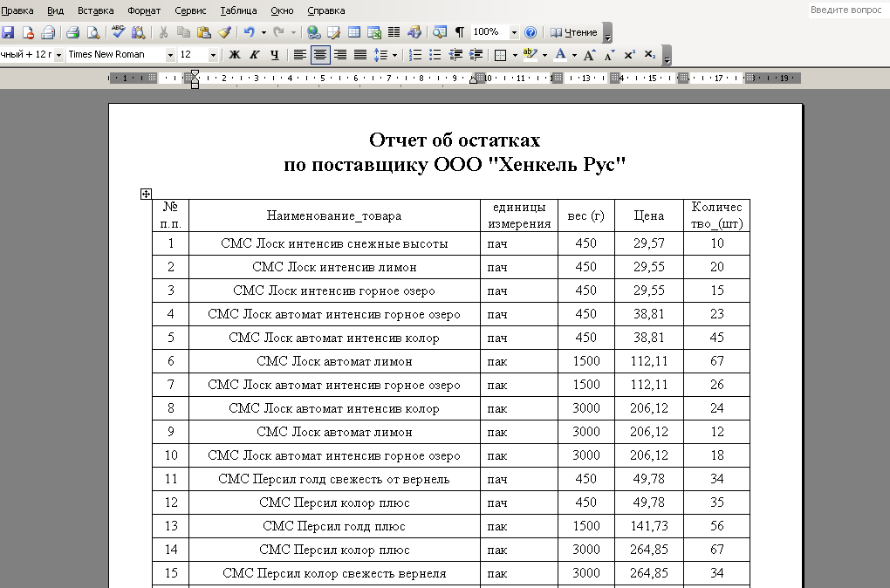Click the Grow Font icon

click(589, 54)
